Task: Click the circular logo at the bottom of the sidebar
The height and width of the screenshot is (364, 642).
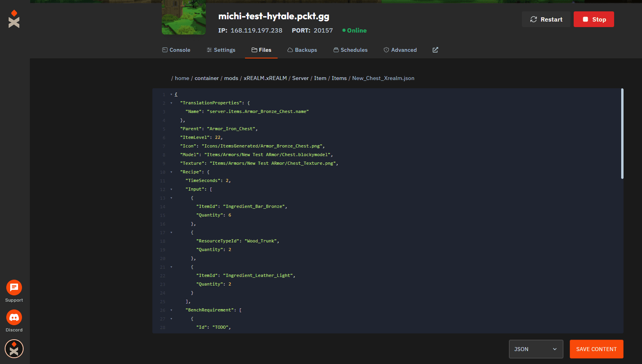Action: coord(14,348)
